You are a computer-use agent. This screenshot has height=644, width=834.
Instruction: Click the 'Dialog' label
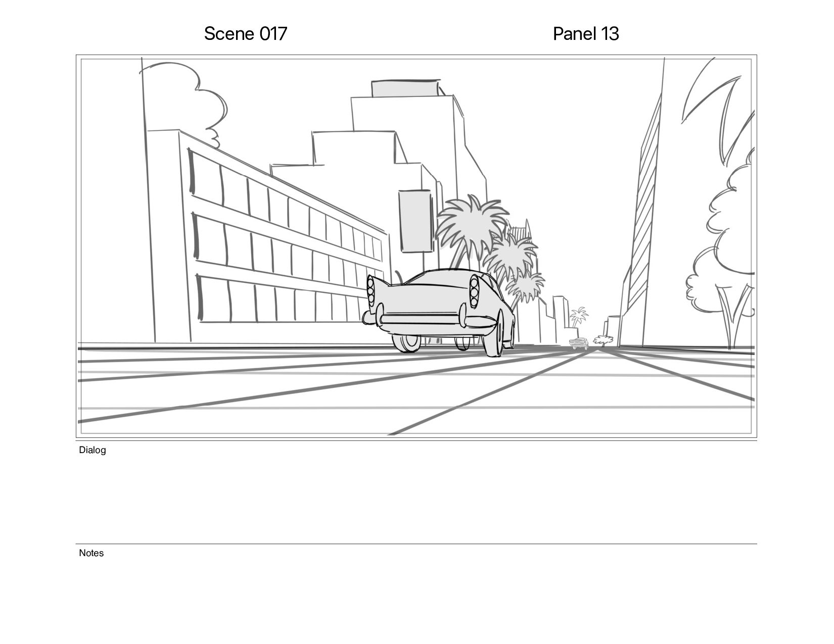(92, 450)
